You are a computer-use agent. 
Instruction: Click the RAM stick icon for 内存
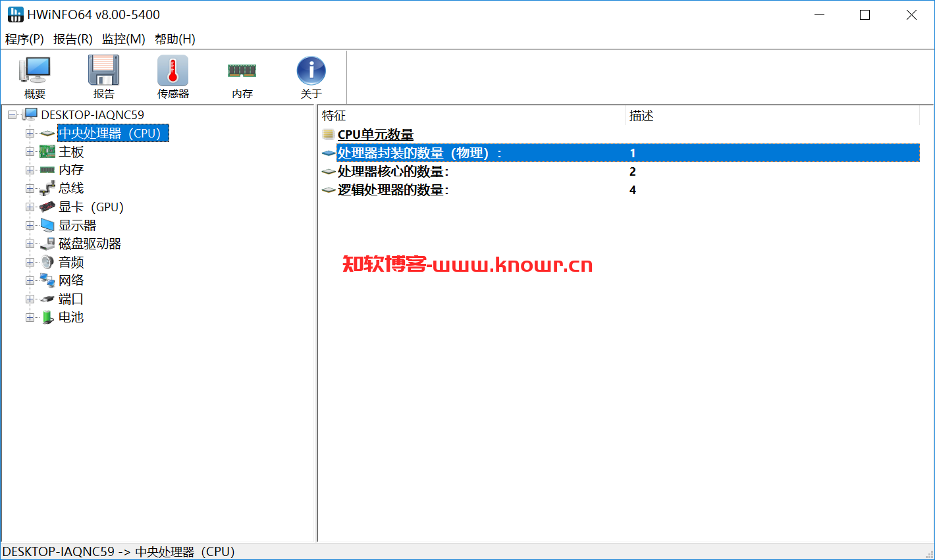[47, 170]
